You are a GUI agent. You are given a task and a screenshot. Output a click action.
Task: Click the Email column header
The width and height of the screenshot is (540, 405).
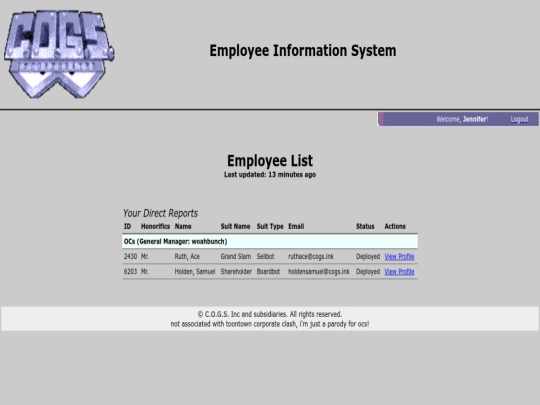click(x=296, y=226)
